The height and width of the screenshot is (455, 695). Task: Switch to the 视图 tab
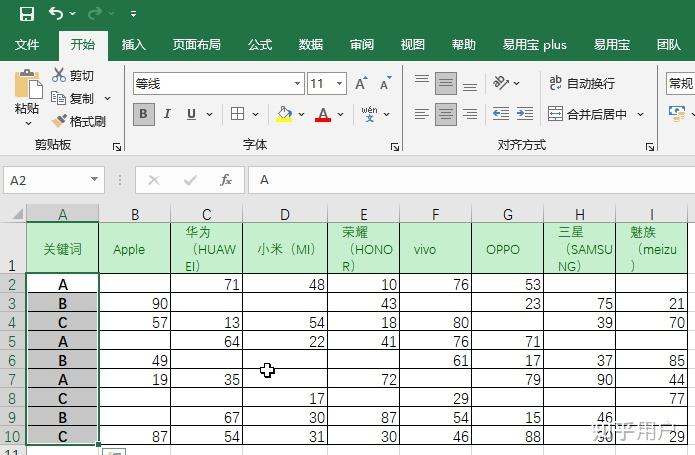point(413,45)
